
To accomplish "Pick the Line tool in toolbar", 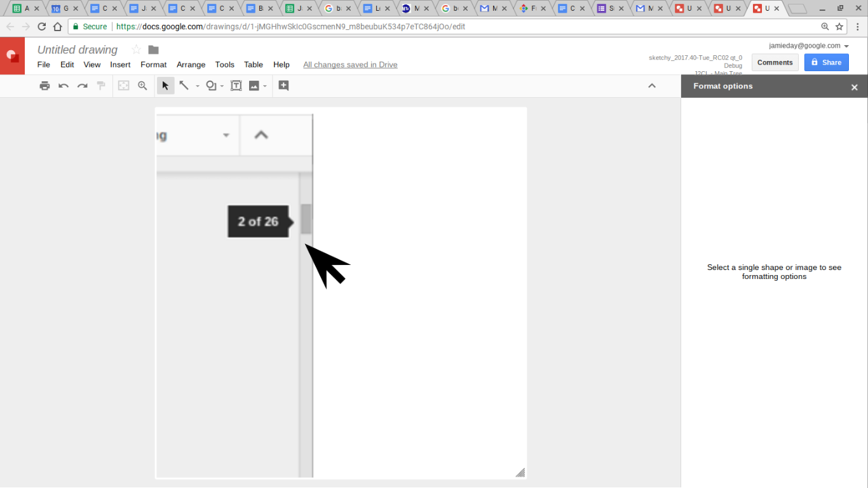I will (184, 86).
